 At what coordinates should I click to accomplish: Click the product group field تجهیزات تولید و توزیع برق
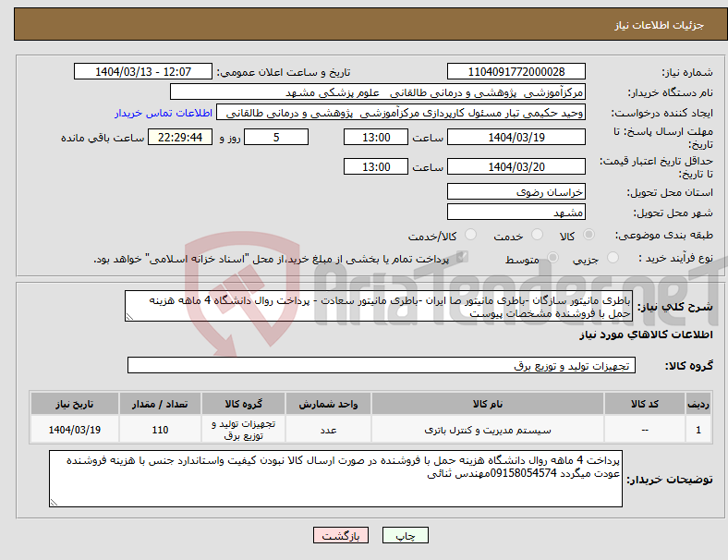tap(382, 365)
